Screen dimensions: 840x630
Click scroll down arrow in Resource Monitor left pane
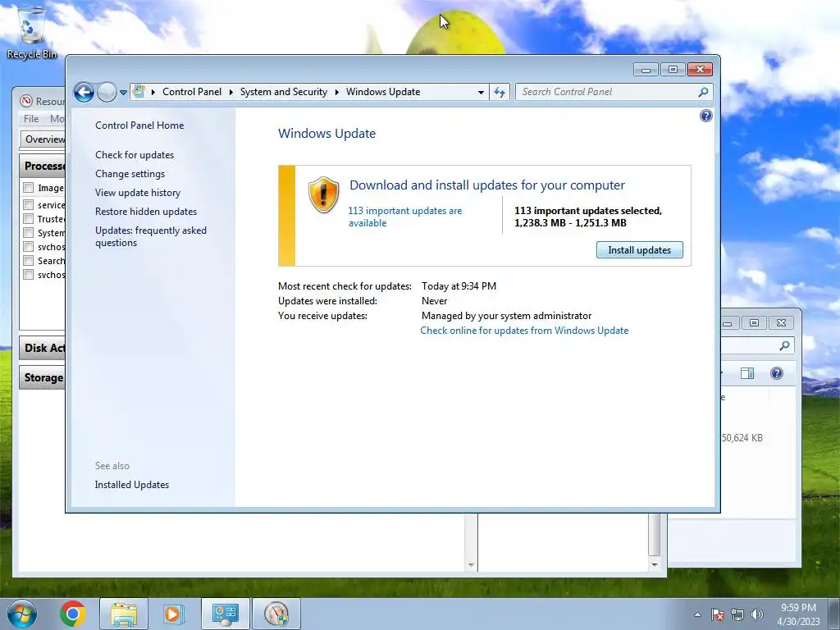pos(471,565)
